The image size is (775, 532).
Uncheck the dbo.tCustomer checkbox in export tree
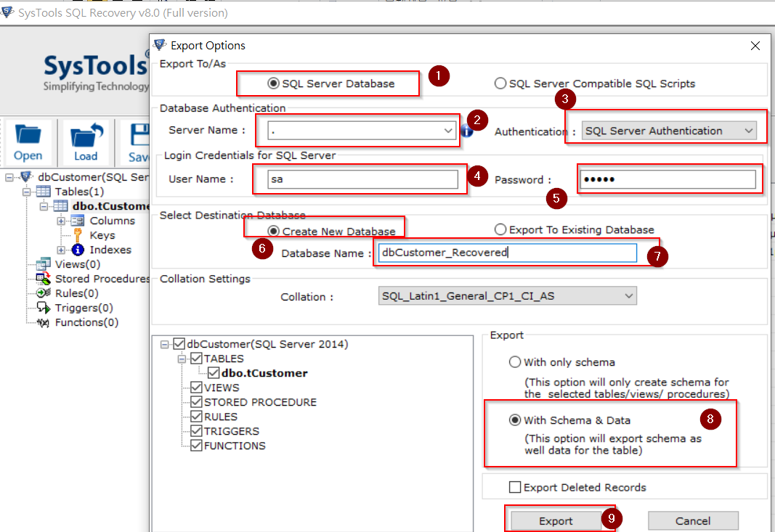(214, 373)
